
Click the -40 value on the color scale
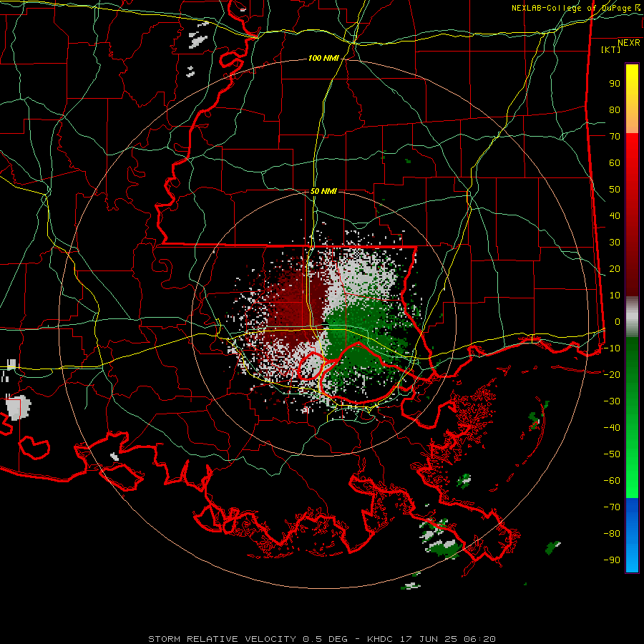point(612,428)
